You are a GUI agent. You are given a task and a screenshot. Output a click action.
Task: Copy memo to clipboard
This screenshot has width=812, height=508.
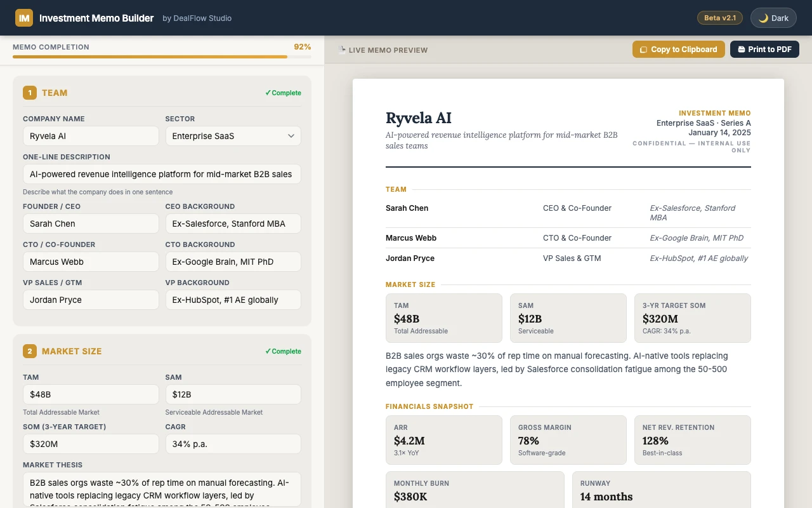tap(678, 50)
